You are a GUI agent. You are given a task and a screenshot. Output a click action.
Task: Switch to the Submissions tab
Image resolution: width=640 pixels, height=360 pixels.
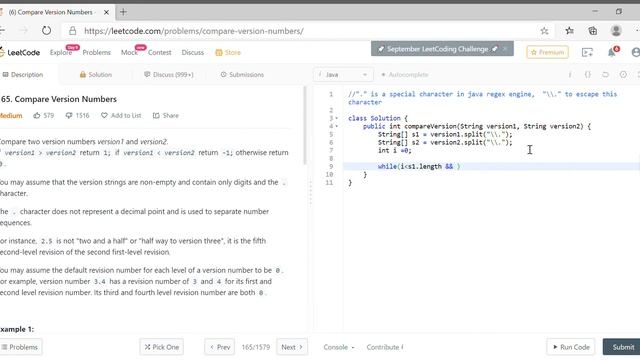[x=242, y=75]
